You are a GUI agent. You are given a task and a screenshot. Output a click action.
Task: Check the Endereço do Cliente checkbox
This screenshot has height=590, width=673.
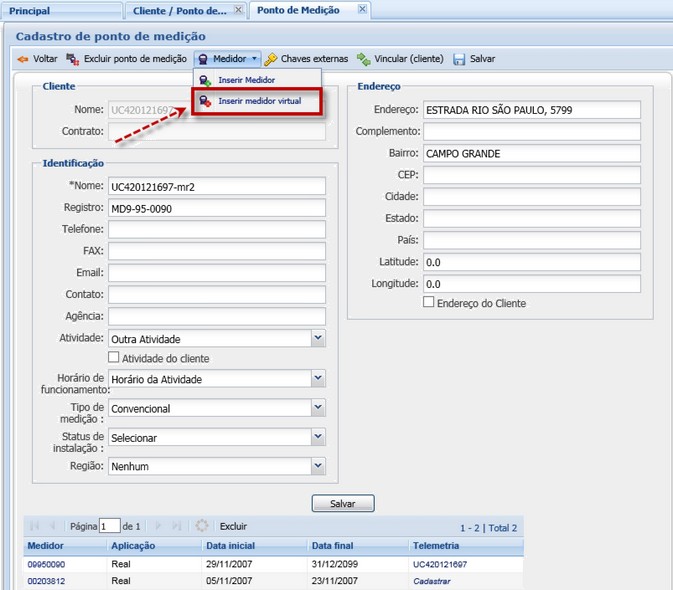[429, 302]
